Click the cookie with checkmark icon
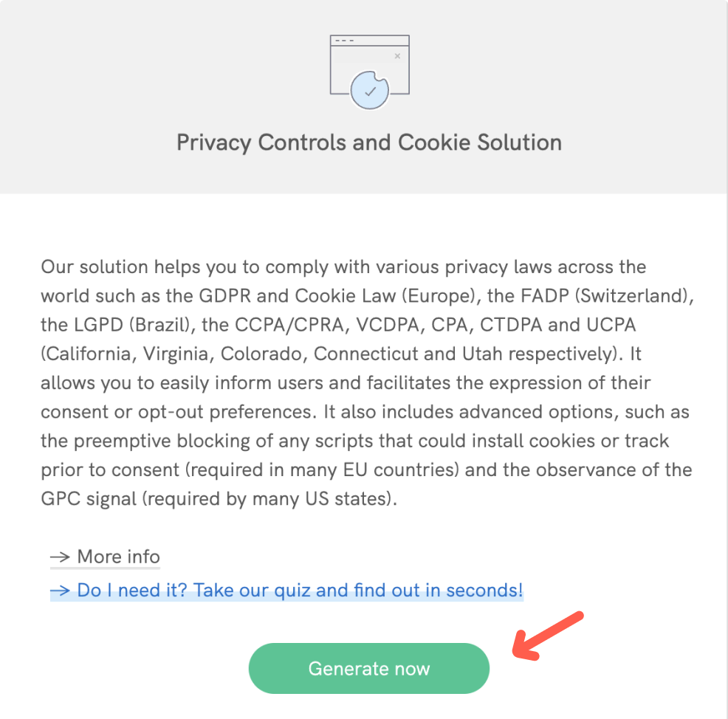Viewport: 728px width, 719px height. click(368, 90)
